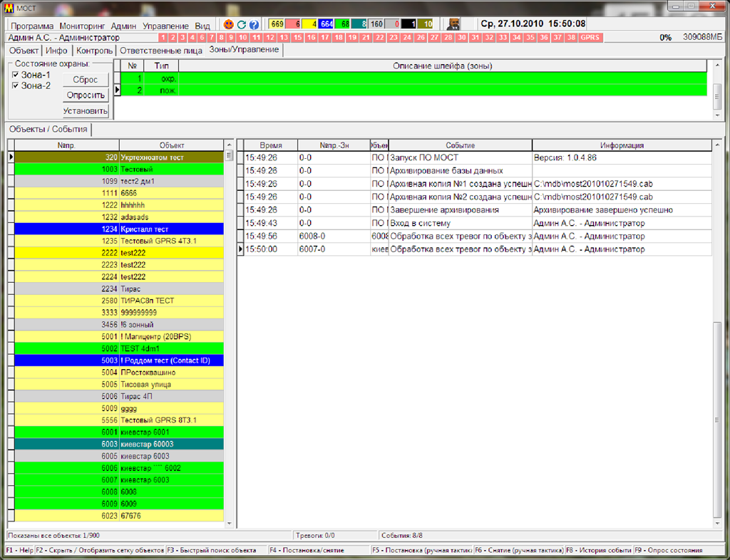Click the F8 - История событий hint
Image resolution: width=730 pixels, height=560 pixels.
(599, 550)
